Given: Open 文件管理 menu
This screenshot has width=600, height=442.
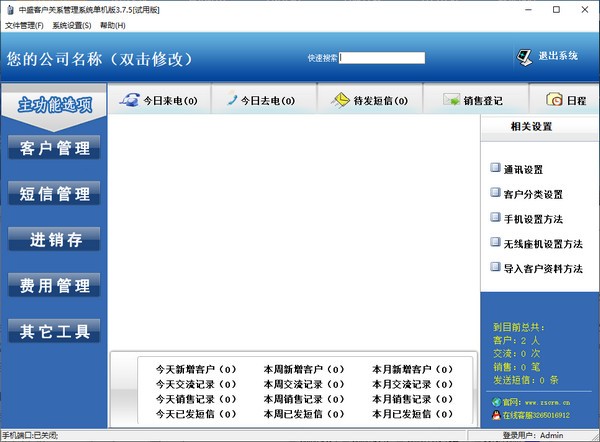Looking at the screenshot, I should (x=25, y=25).
